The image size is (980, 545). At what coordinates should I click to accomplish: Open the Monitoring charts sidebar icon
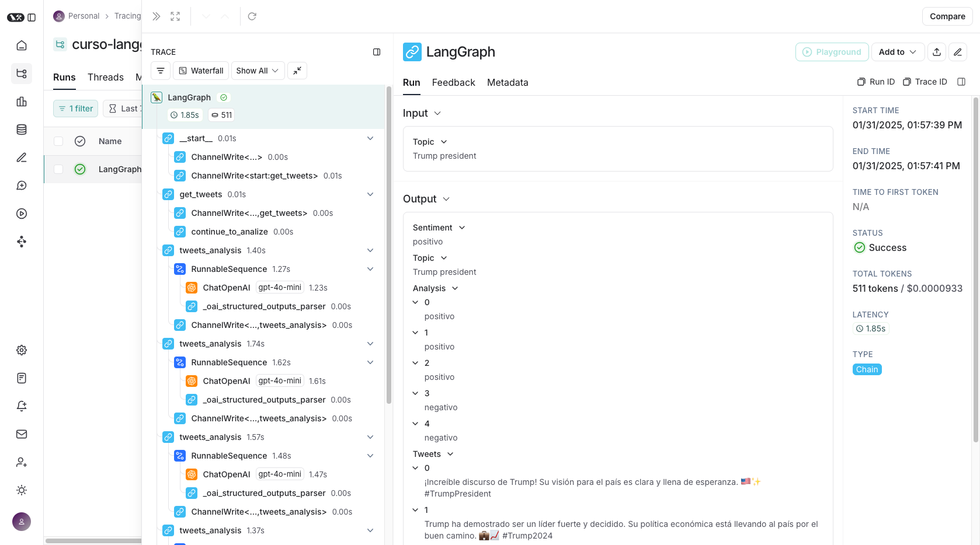point(22,102)
